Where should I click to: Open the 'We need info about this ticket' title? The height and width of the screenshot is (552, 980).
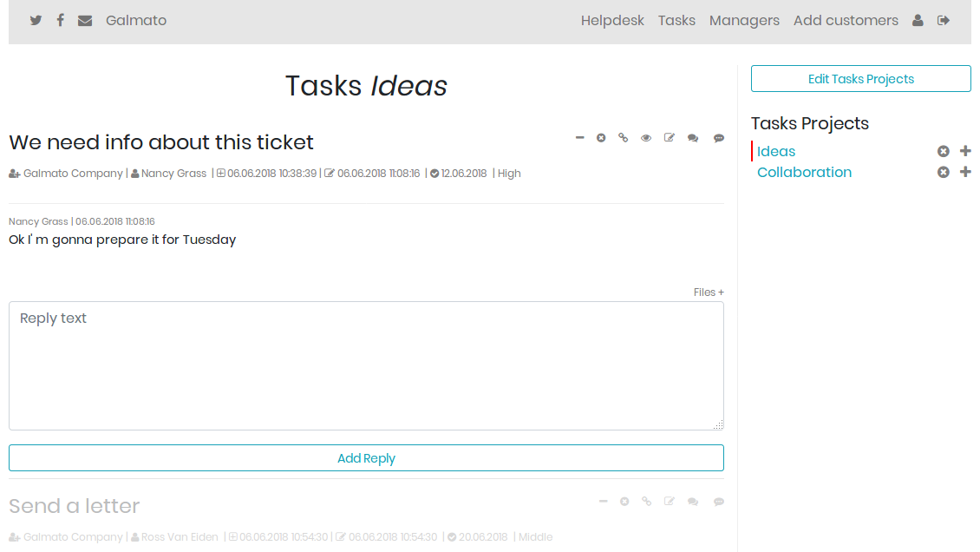click(161, 142)
